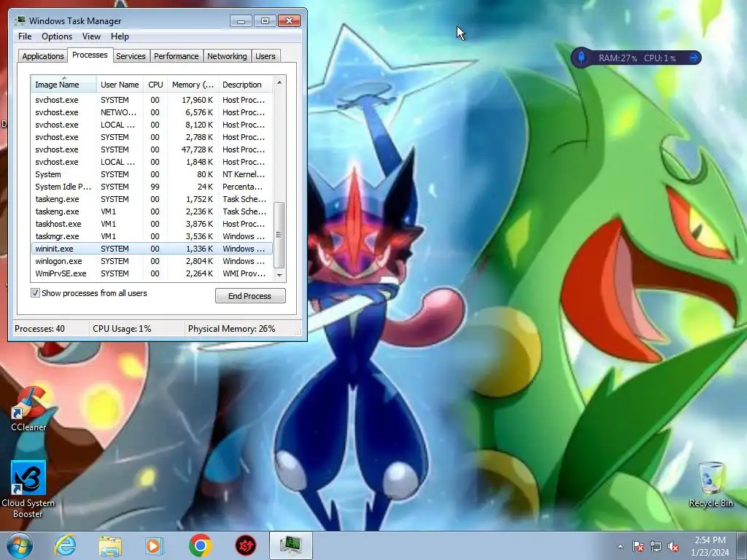Sort by User Name column header
Viewport: 747px width, 560px height.
pyautogui.click(x=120, y=85)
